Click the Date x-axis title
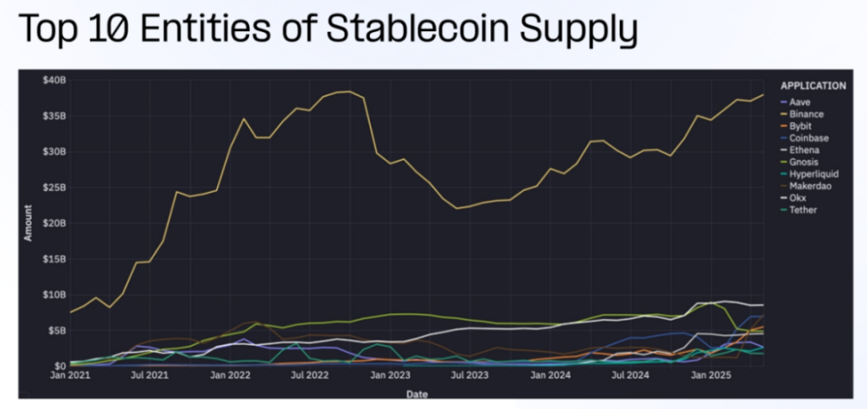This screenshot has height=409, width=868. (416, 394)
